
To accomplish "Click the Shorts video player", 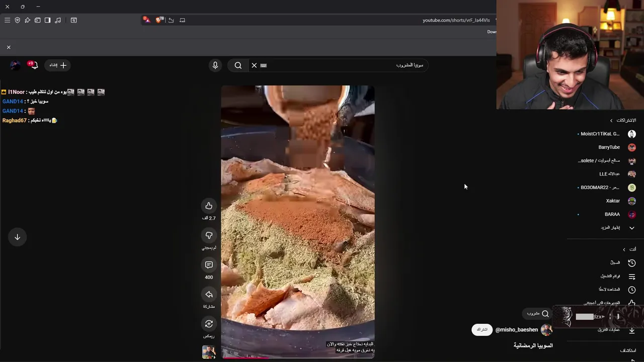I will 298,221.
